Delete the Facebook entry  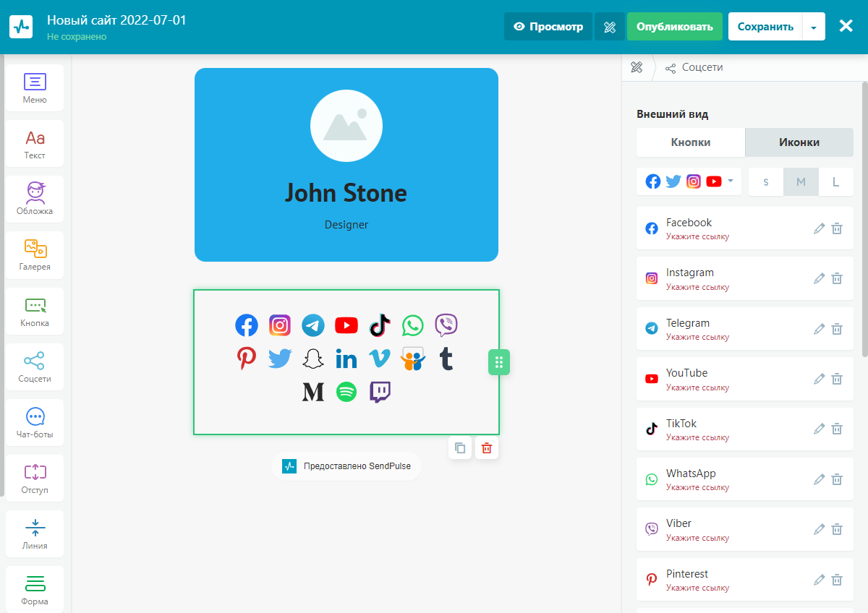(x=837, y=228)
